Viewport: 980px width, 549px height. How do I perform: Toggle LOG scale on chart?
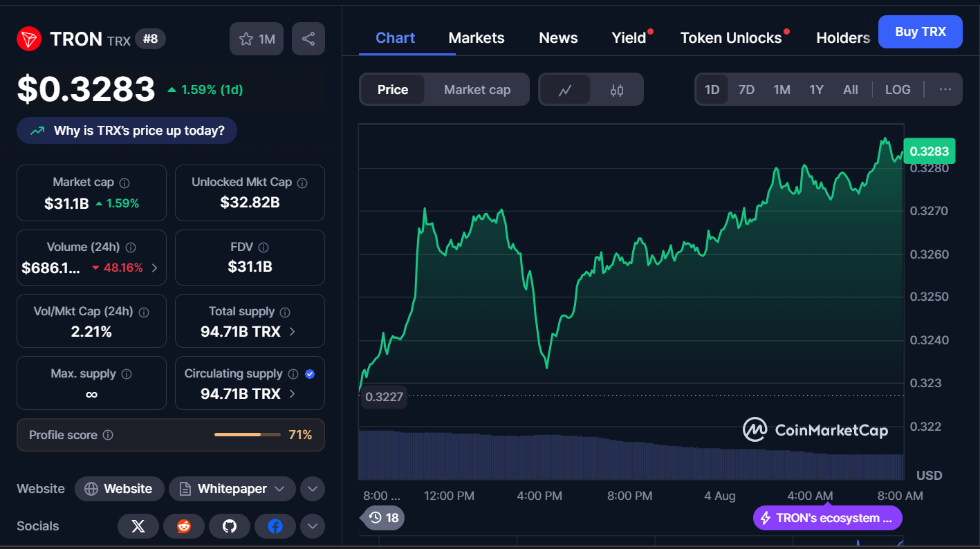(898, 90)
